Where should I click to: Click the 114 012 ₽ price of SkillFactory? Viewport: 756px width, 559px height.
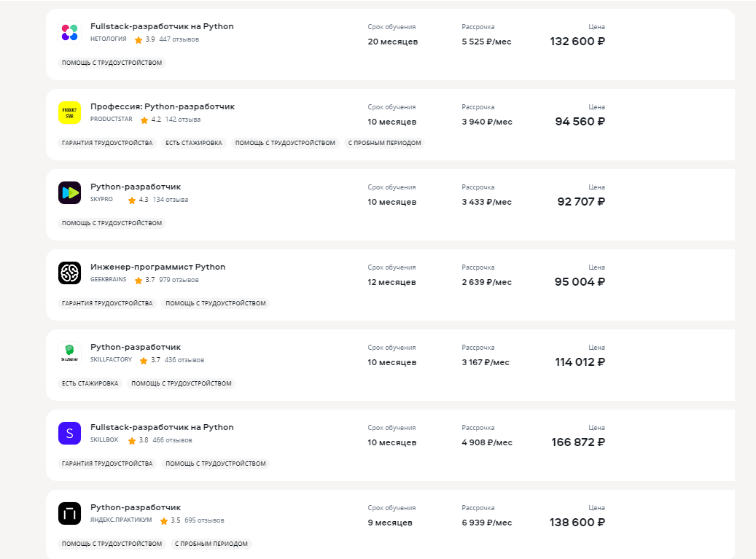click(580, 362)
